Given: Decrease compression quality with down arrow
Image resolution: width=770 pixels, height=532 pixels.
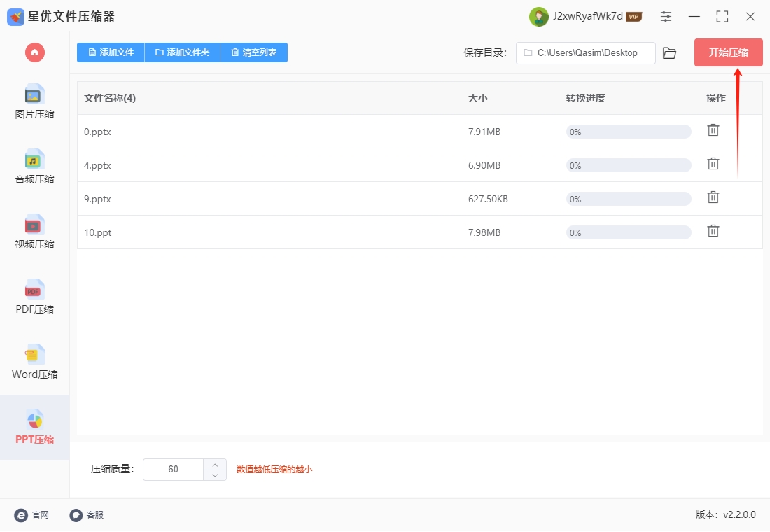Looking at the screenshot, I should (215, 475).
